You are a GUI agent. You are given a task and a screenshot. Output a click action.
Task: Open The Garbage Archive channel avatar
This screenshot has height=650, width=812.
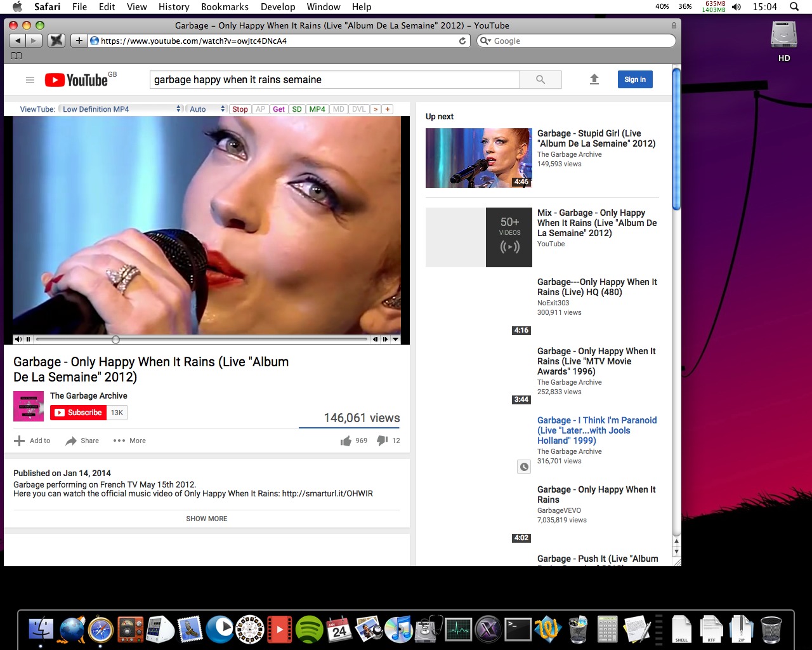pos(29,406)
